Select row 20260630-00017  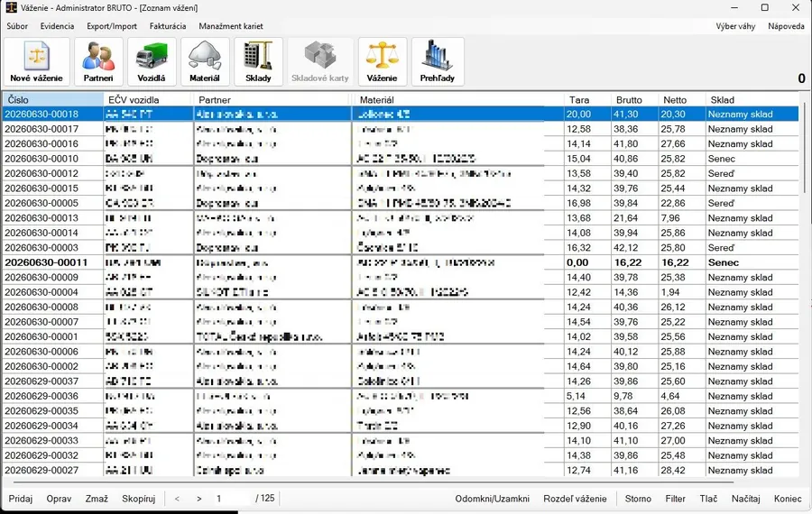pyautogui.click(x=401, y=129)
